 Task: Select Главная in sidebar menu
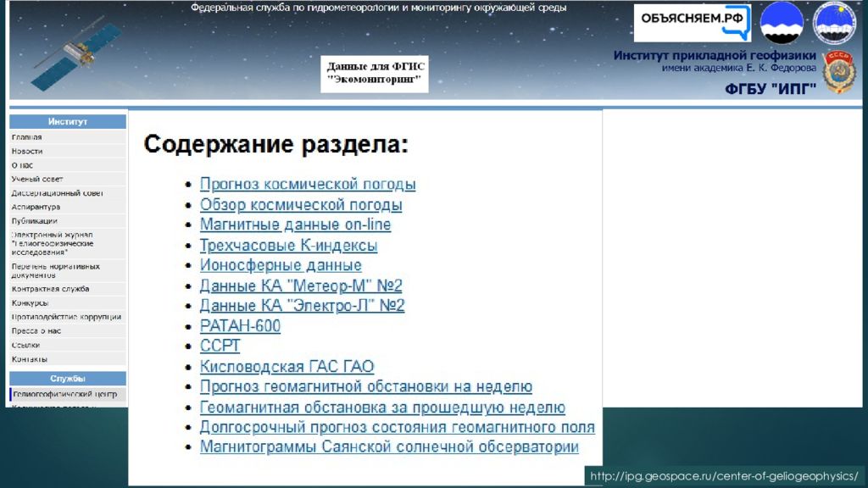68,137
